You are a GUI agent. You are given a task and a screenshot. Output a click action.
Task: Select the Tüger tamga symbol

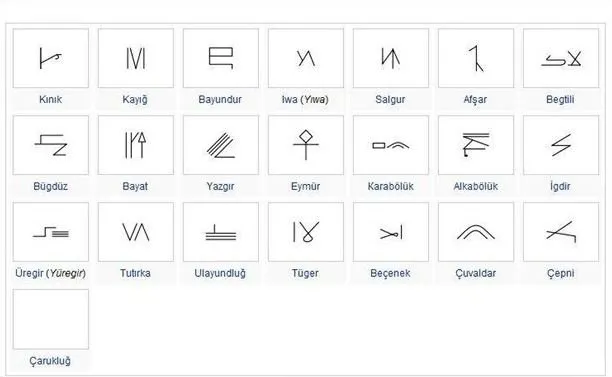(306, 232)
